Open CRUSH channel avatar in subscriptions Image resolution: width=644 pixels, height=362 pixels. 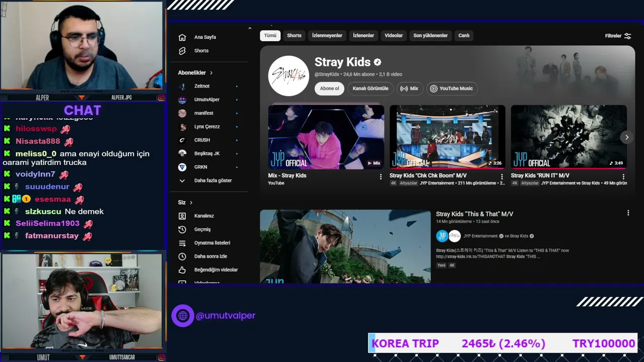point(182,140)
